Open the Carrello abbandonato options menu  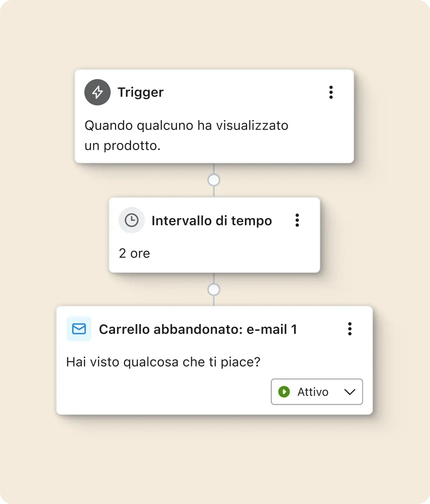point(350,329)
